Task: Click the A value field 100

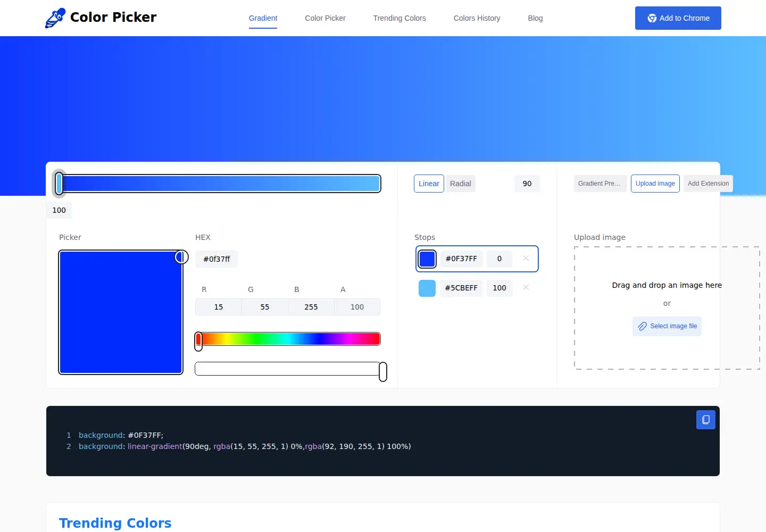Action: (357, 307)
